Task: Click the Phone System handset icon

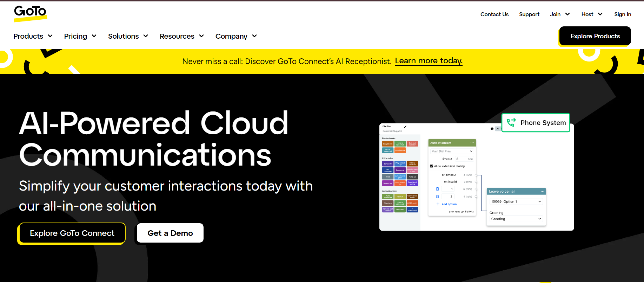Action: (x=511, y=122)
